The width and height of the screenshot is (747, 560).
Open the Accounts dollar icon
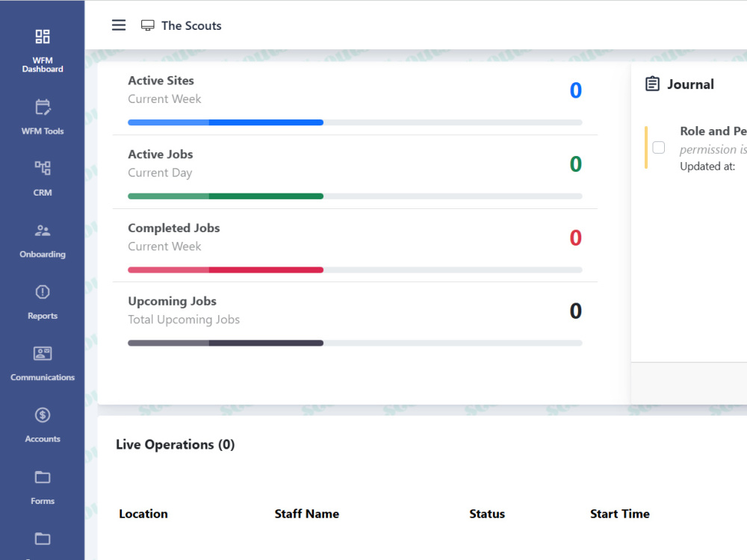tap(43, 415)
